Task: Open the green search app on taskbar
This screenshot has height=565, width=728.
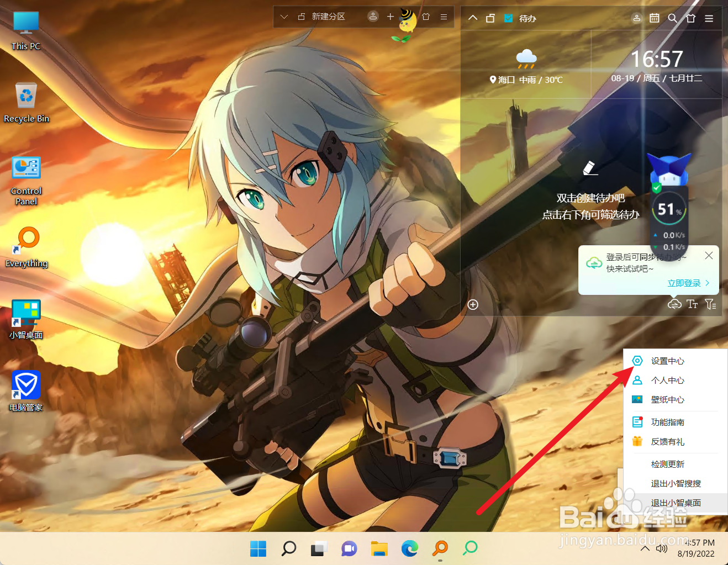Action: point(471,548)
